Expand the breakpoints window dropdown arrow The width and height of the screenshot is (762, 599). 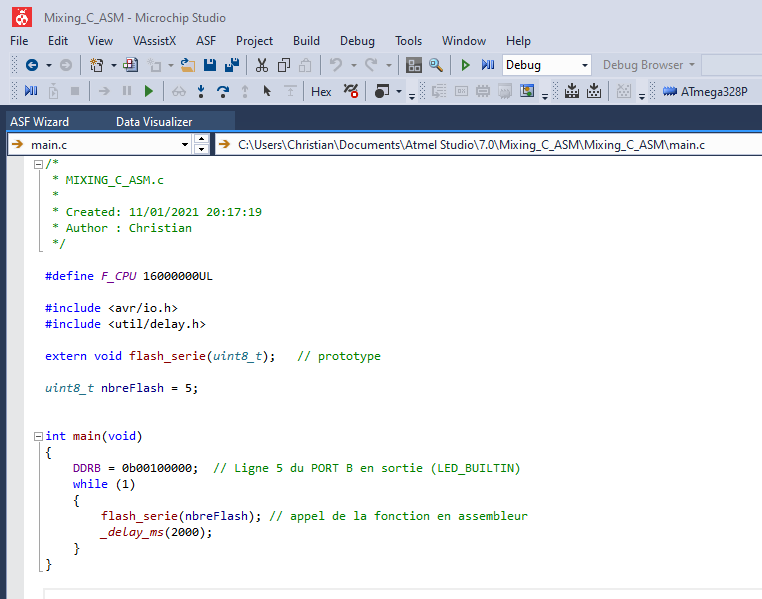point(398,91)
